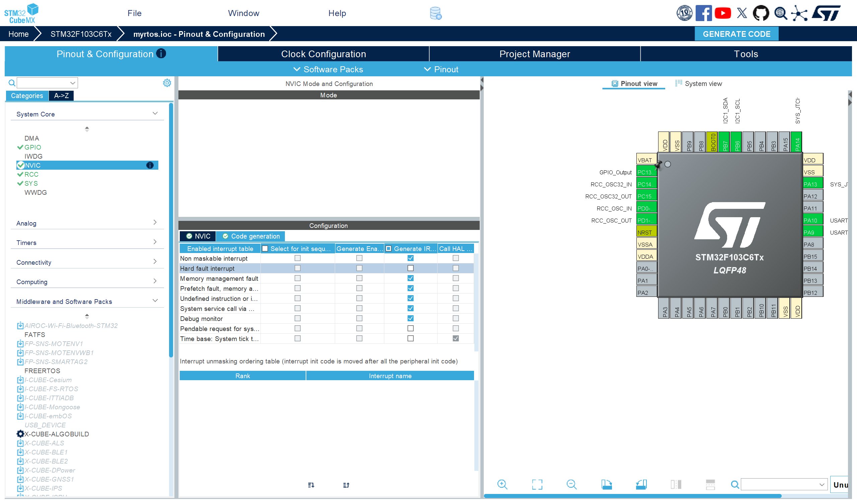Screen dimensions: 857x504
Task: Uncheck Generate IRQ handler for Non maskable interrupt
Action: 410,258
